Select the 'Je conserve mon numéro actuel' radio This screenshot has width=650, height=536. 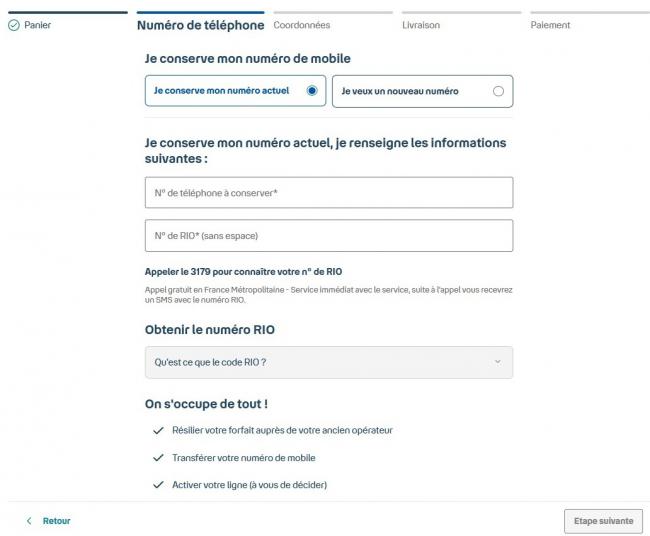tap(312, 90)
